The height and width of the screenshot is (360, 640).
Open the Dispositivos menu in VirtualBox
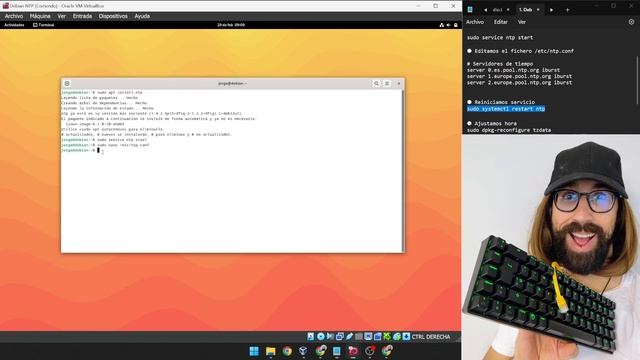coord(113,16)
